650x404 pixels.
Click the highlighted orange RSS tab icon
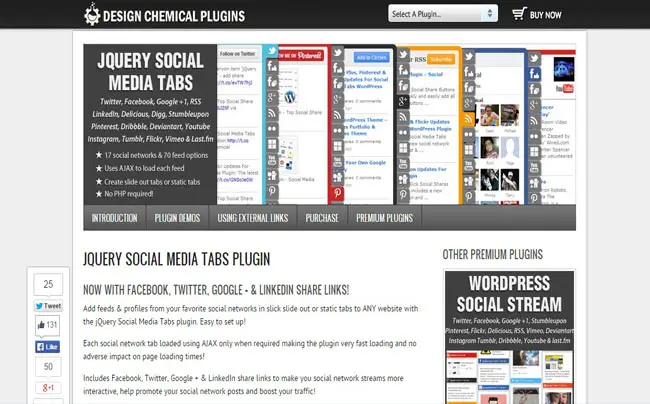click(x=468, y=119)
